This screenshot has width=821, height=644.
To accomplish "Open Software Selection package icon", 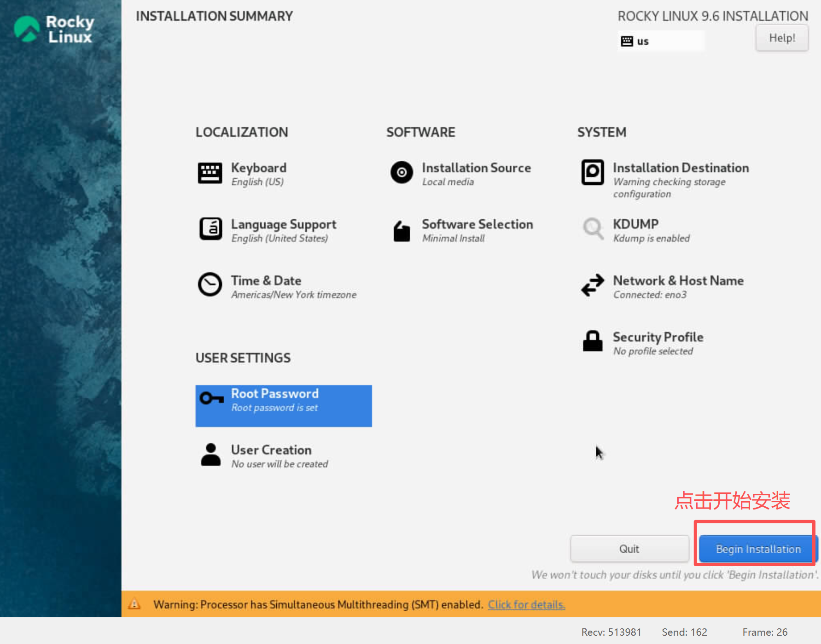I will (402, 230).
